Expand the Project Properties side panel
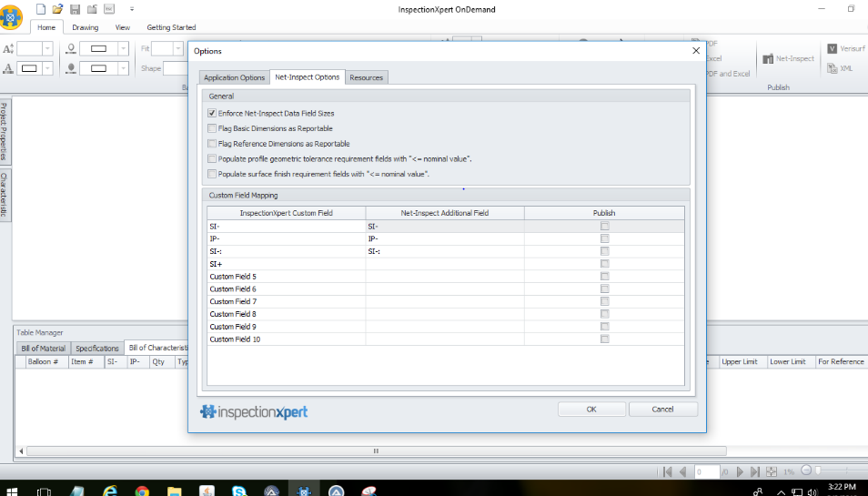Screen dimensions: 868x496 click(5, 132)
